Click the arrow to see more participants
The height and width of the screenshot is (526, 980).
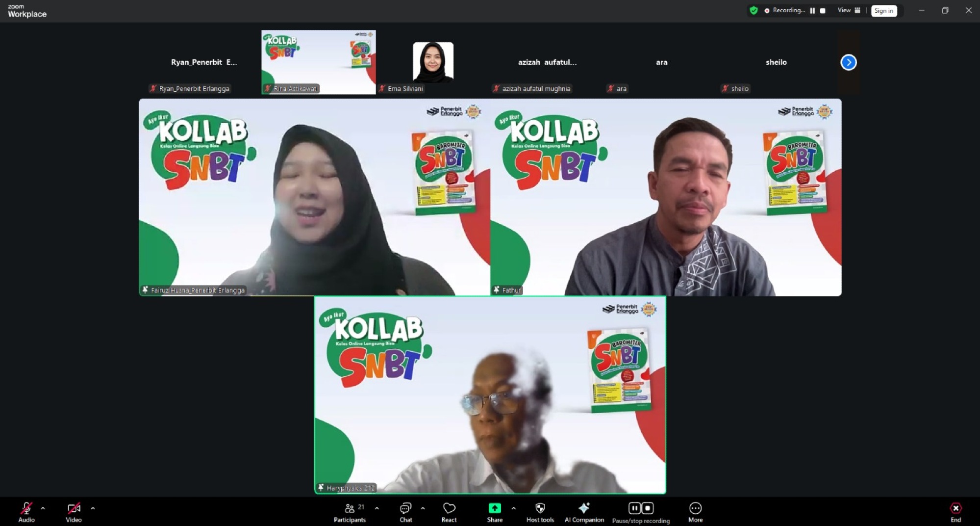pos(848,62)
